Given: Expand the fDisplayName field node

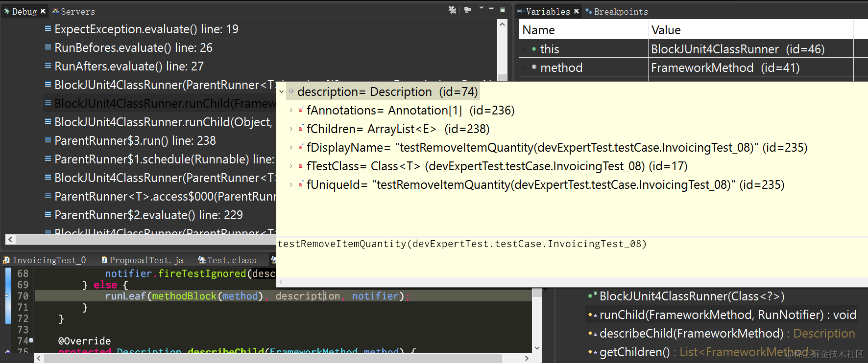Looking at the screenshot, I should [291, 148].
